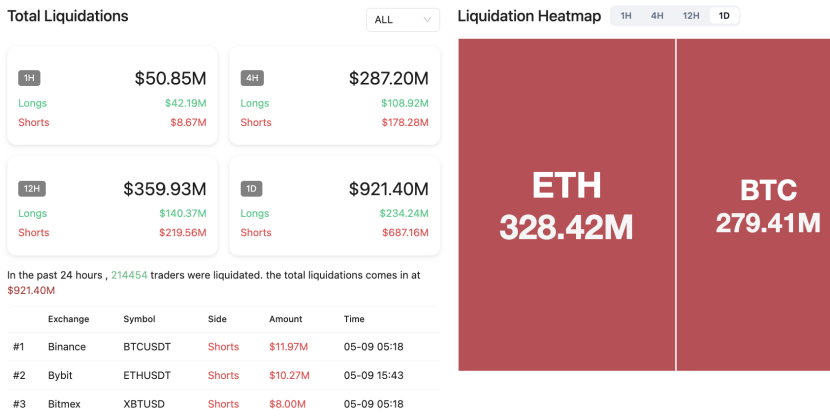Click the ETH 328.42M heatmap tile
This screenshot has height=418, width=830.
pos(566,205)
